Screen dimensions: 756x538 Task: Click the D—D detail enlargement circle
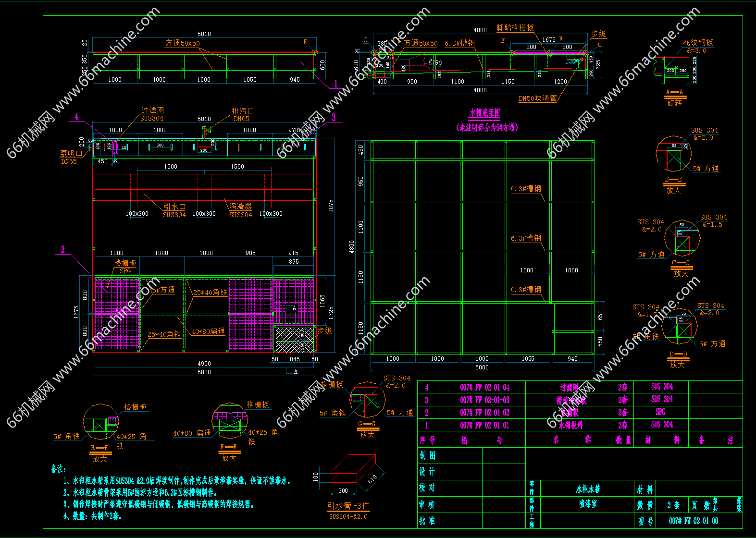point(679,326)
